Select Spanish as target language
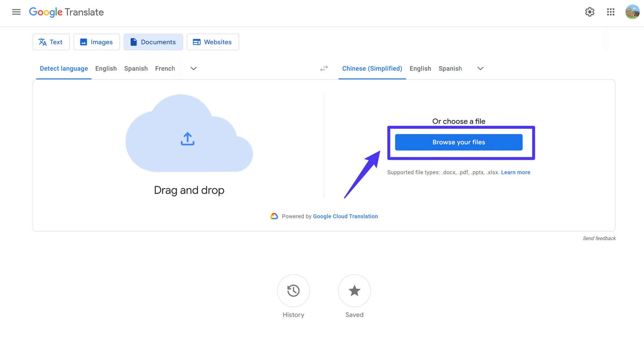 point(450,69)
